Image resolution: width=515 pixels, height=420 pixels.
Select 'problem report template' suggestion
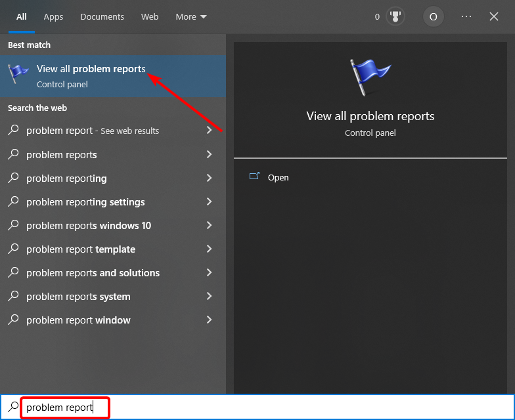point(113,249)
